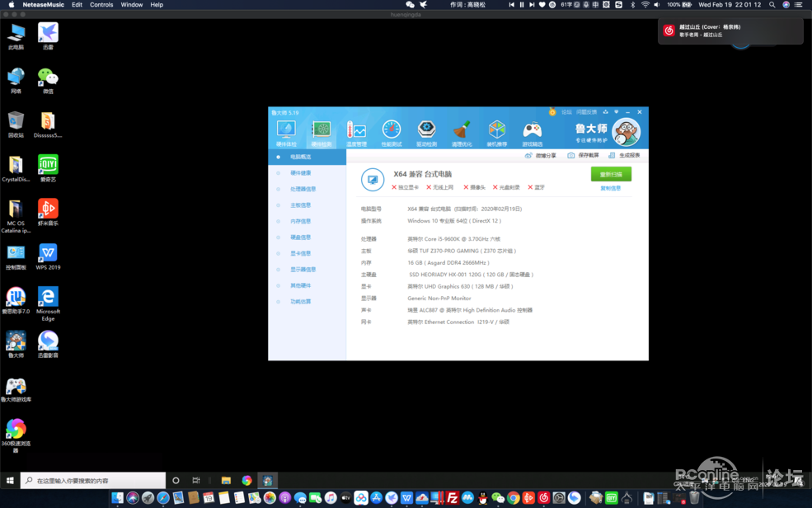812x508 pixels.
Task: Skip to next track in menu bar
Action: click(532, 5)
